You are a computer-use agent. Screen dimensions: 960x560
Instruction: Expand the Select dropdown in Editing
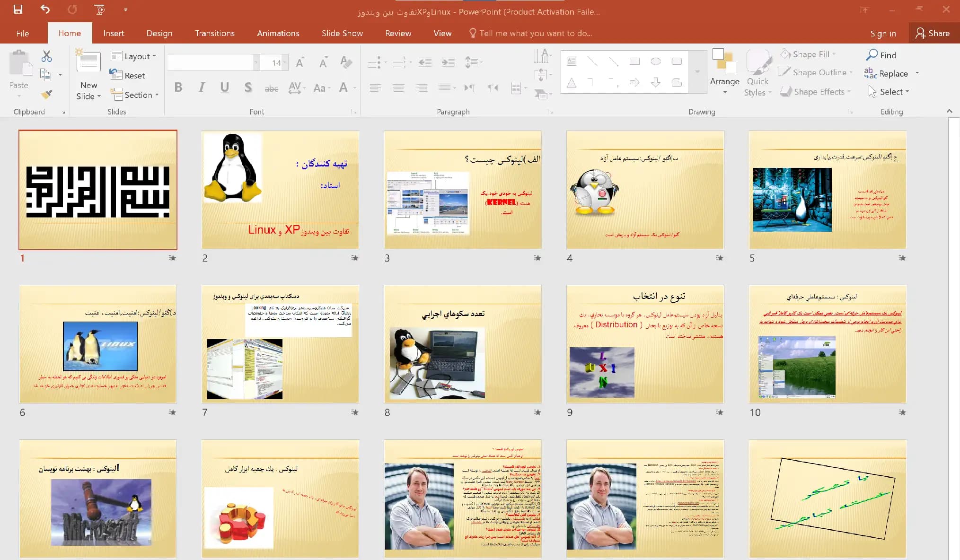point(889,92)
